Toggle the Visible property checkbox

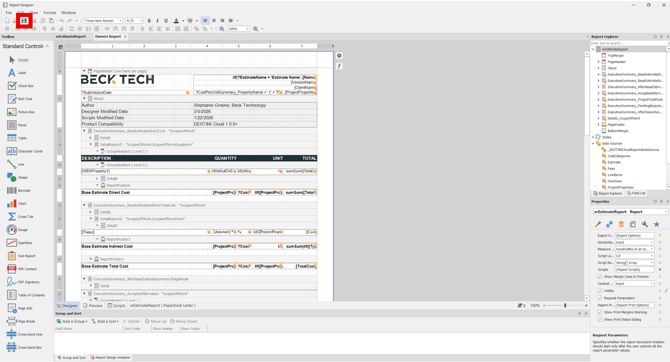(x=600, y=291)
